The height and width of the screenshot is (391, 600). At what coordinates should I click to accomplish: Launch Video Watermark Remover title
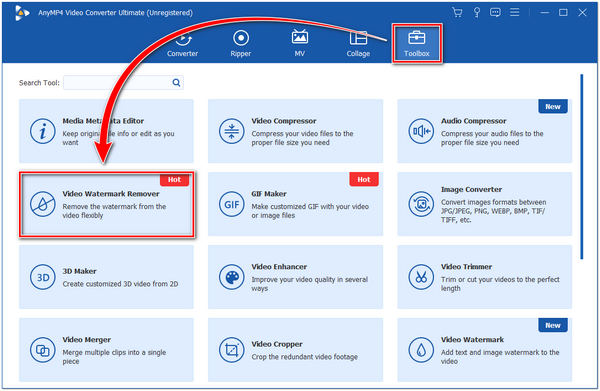pos(111,194)
